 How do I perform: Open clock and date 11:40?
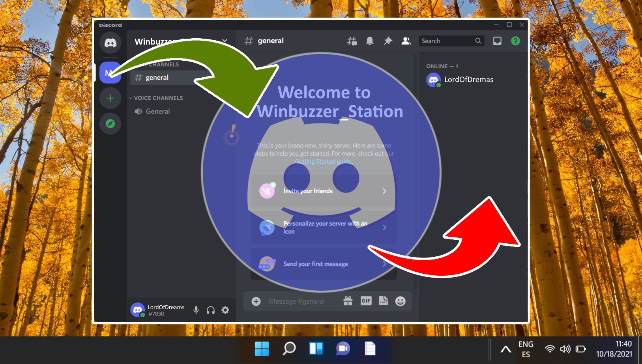(614, 349)
